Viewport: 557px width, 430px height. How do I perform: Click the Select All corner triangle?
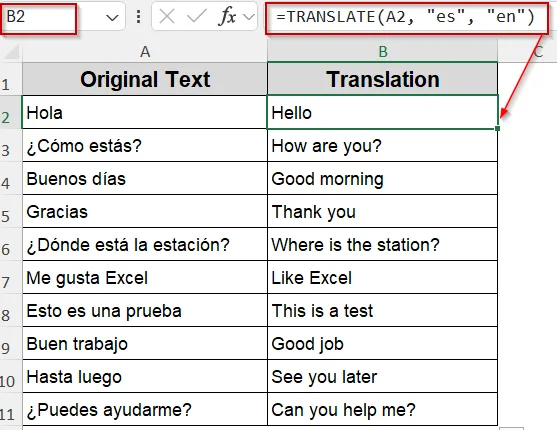(x=11, y=52)
